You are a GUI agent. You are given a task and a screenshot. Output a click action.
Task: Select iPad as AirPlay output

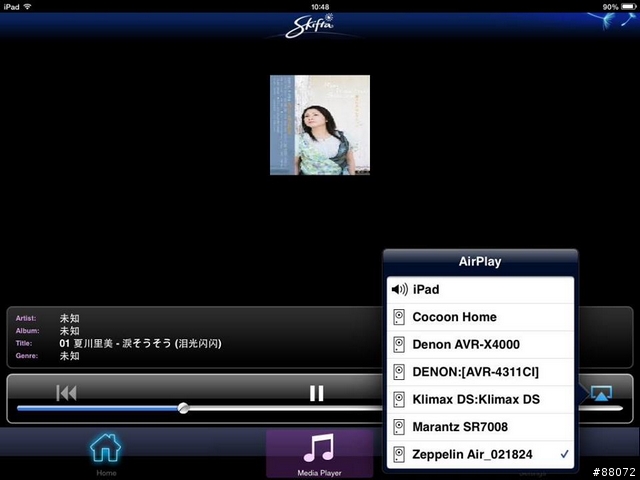(480, 290)
